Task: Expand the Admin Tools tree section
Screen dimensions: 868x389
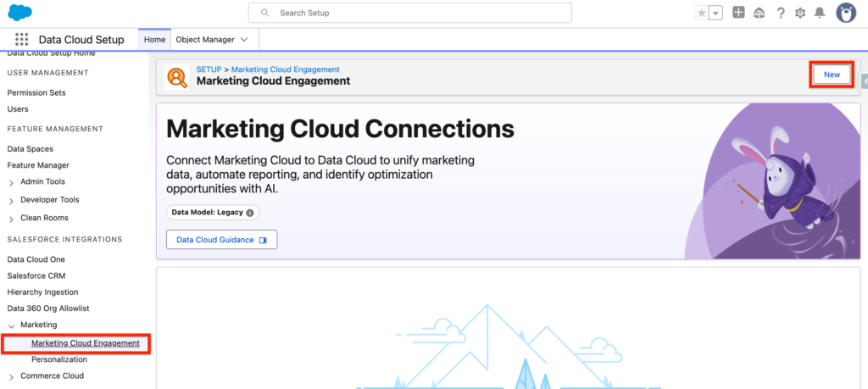Action: pos(11,182)
